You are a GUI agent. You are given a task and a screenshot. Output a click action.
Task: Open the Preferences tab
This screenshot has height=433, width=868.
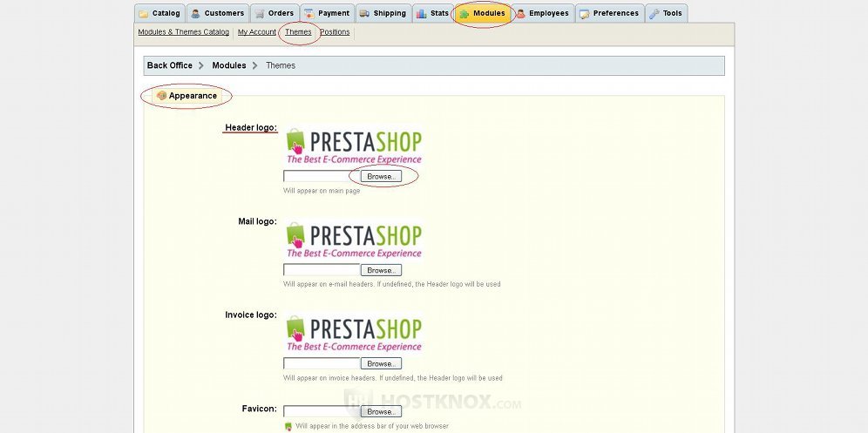(x=609, y=13)
